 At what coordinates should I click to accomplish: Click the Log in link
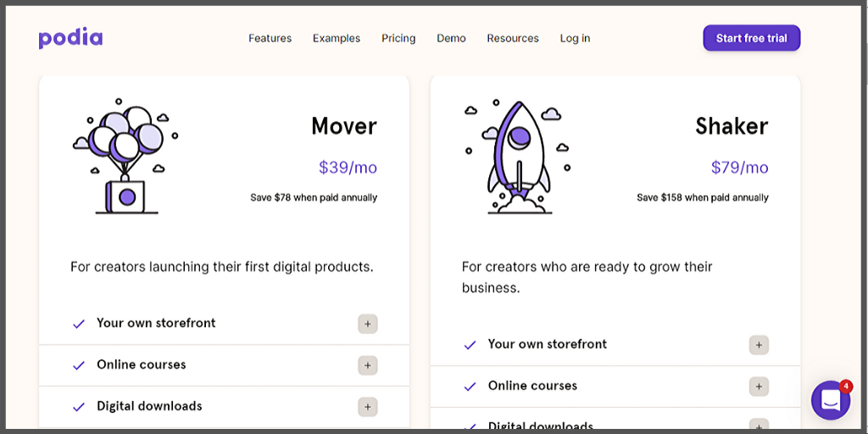576,38
